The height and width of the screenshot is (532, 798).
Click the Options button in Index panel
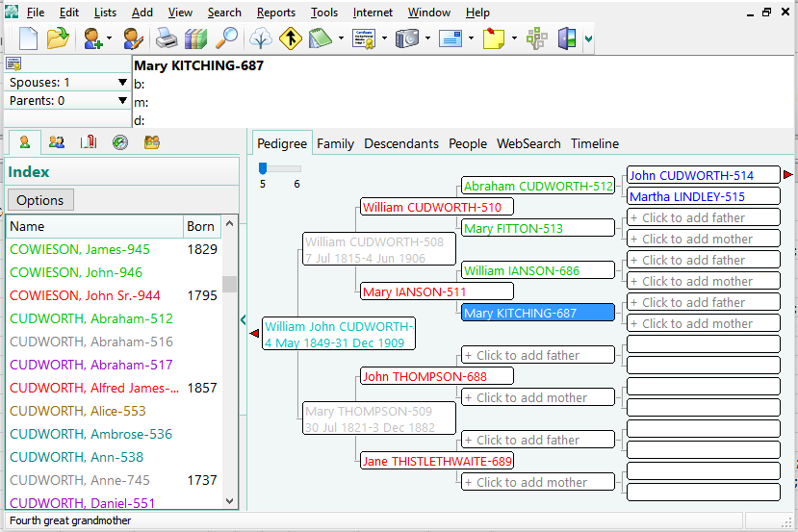point(40,200)
